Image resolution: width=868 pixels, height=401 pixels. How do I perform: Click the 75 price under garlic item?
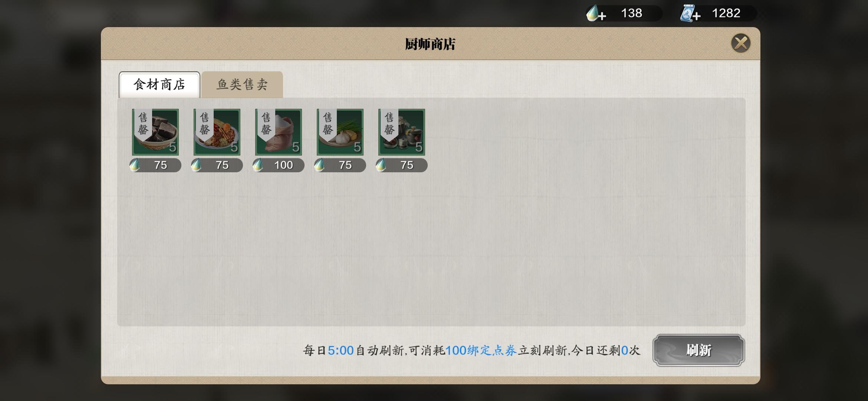click(x=340, y=165)
